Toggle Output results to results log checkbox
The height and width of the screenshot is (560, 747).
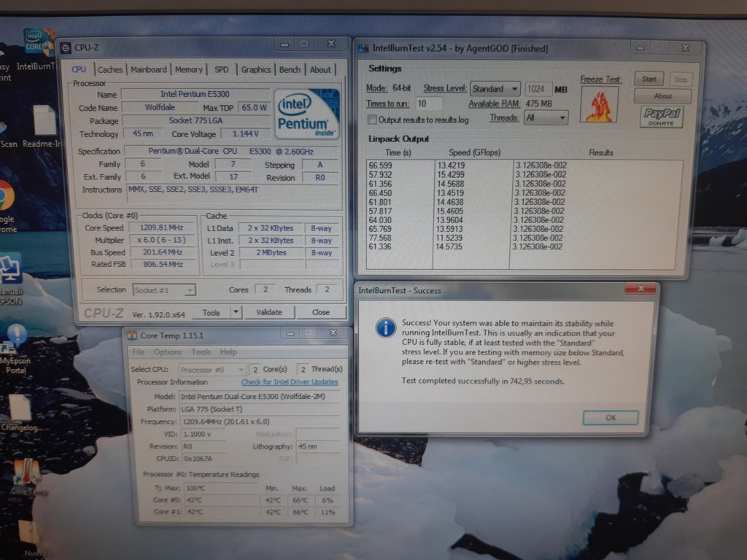coord(372,120)
